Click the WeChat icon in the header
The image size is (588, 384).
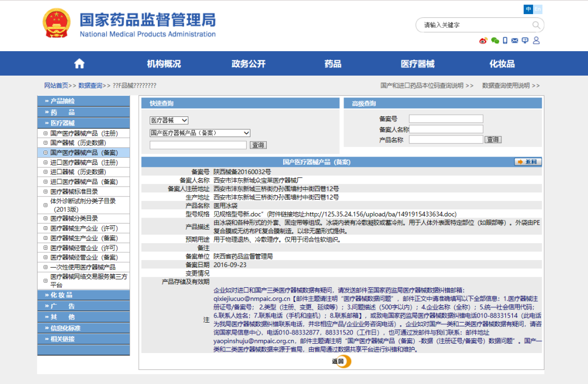pyautogui.click(x=495, y=40)
